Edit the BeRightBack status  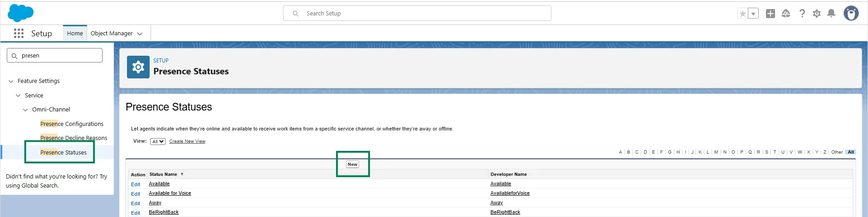click(x=136, y=213)
